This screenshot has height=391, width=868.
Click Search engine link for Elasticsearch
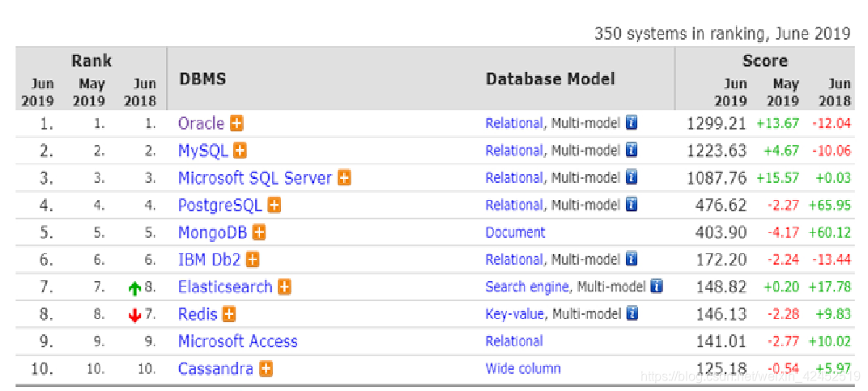tap(527, 287)
